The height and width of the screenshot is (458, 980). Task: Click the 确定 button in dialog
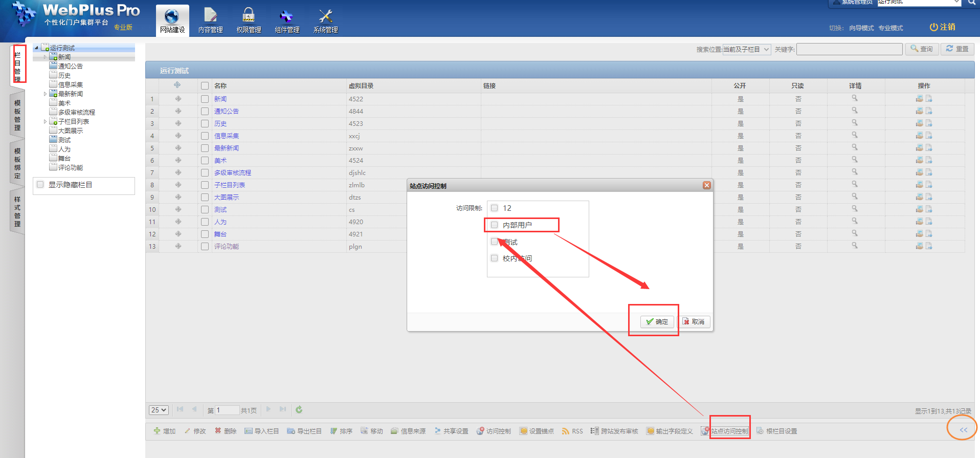point(657,321)
